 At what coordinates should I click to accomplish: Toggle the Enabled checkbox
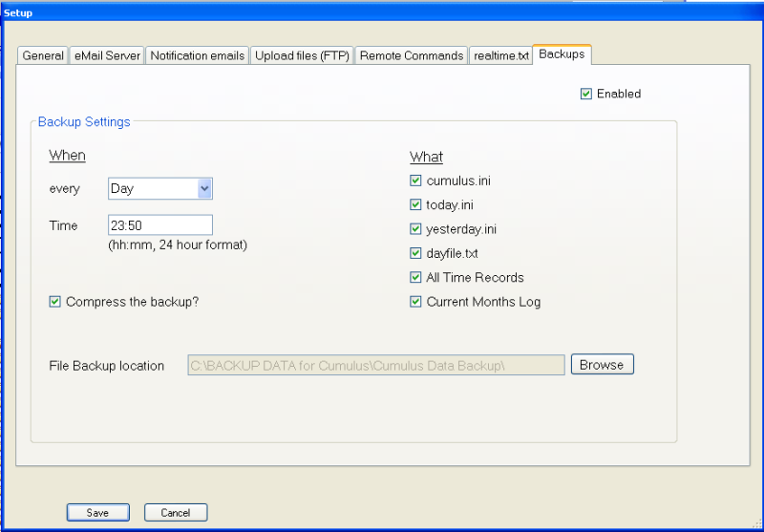point(586,94)
